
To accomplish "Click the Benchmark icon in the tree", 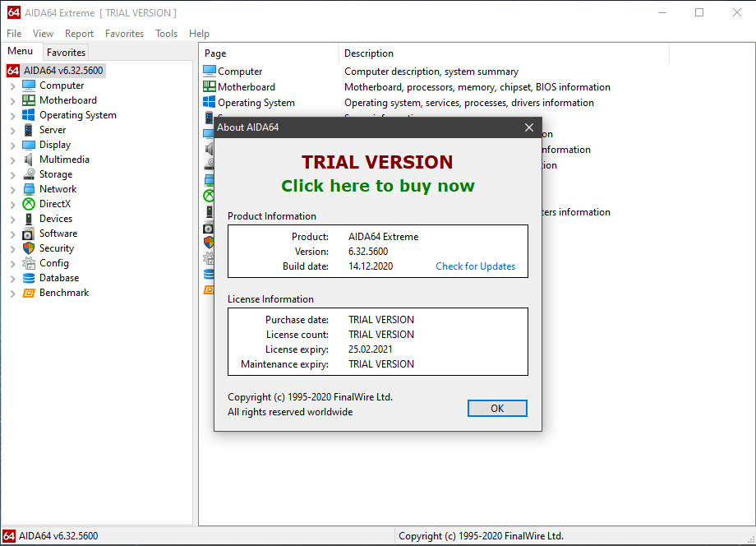I will [29, 294].
